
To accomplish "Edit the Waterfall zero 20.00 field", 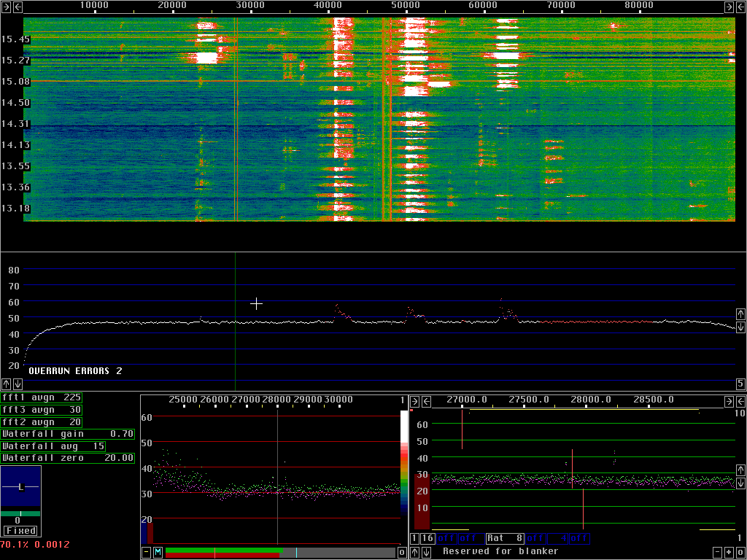I will click(67, 458).
